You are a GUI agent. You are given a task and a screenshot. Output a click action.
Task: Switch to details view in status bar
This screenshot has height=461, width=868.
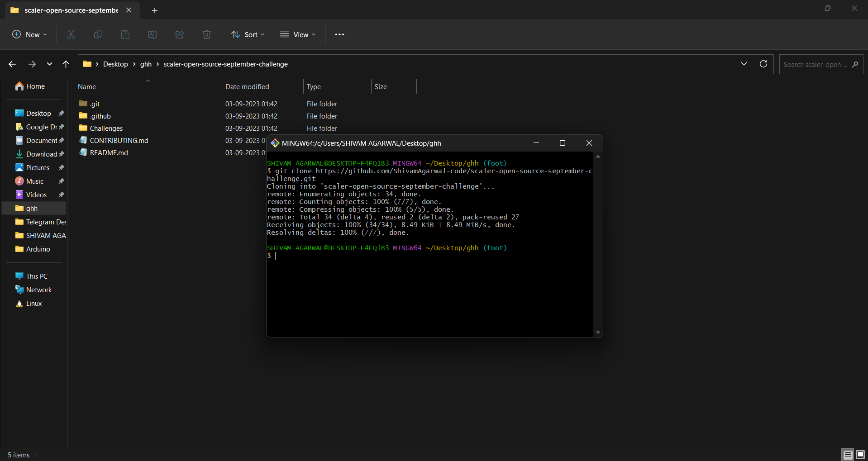coord(847,455)
